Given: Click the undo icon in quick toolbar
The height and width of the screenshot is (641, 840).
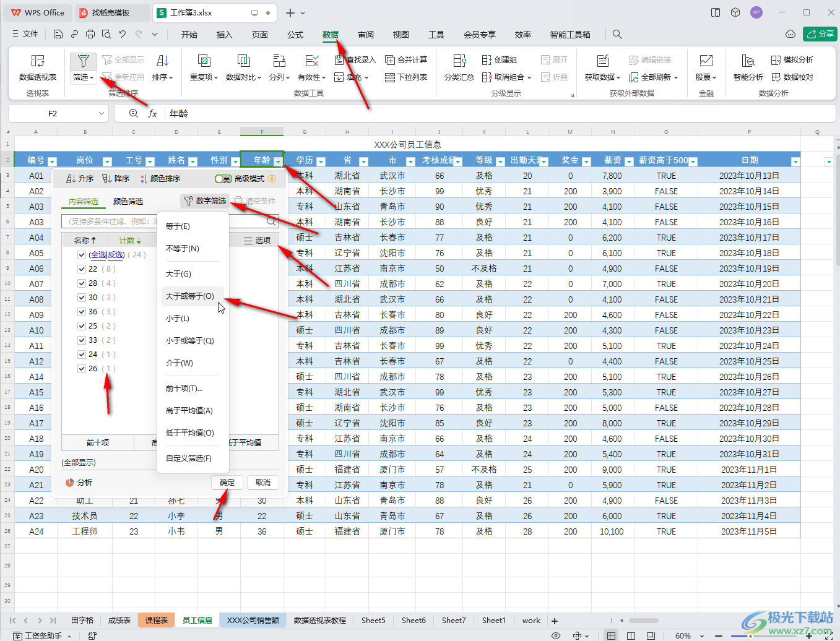Looking at the screenshot, I should pyautogui.click(x=123, y=35).
